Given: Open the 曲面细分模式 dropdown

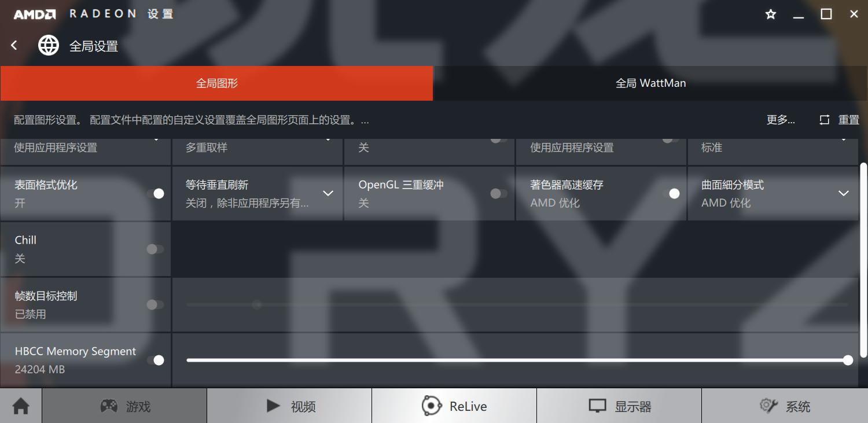Looking at the screenshot, I should tap(844, 193).
